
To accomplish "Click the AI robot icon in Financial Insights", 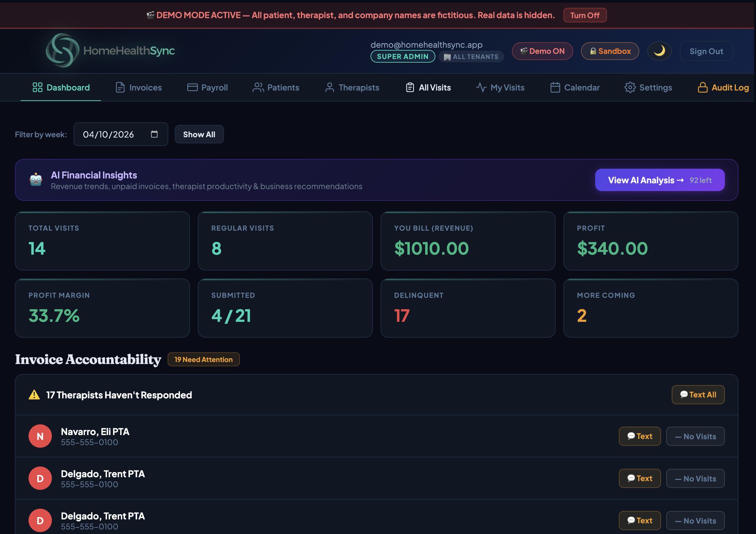I will click(x=36, y=180).
